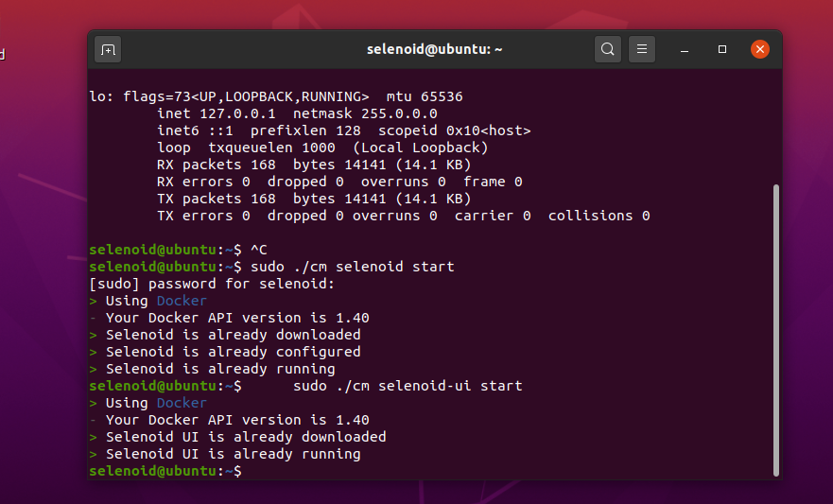Click 'Selenoid is already running' line
The image size is (833, 504).
click(x=212, y=369)
